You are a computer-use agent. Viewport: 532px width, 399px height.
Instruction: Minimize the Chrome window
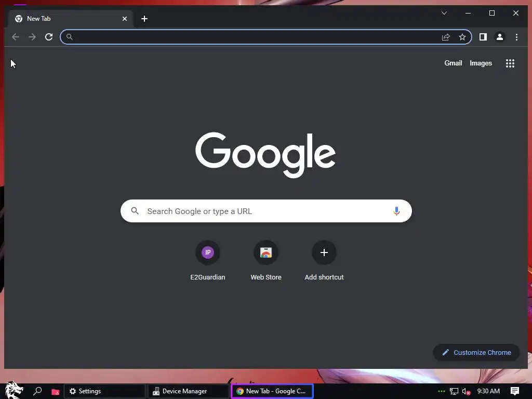pos(468,13)
